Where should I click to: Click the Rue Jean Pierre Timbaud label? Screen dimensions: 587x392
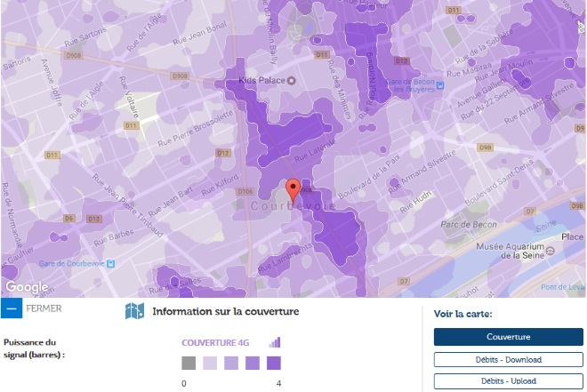click(128, 205)
